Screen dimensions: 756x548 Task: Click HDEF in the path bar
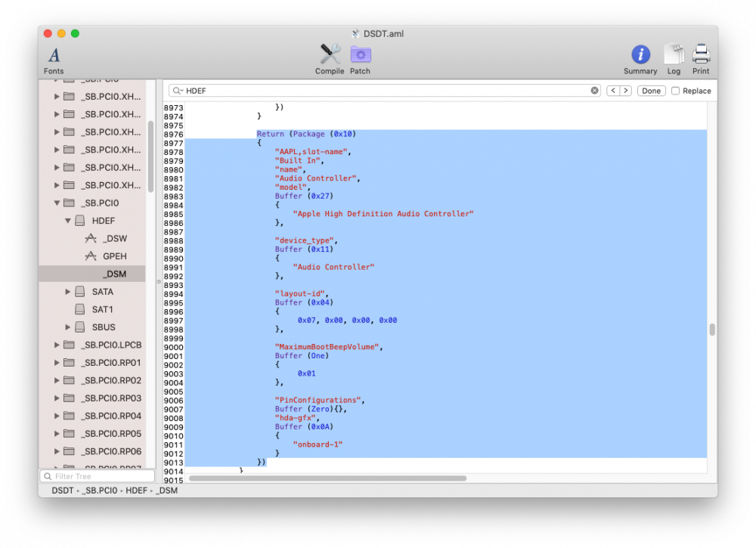[136, 491]
